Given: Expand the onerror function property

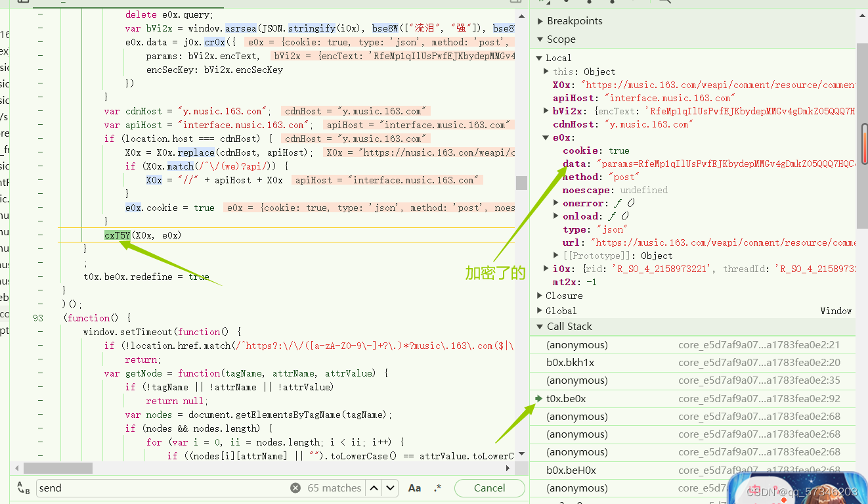Looking at the screenshot, I should tap(556, 203).
